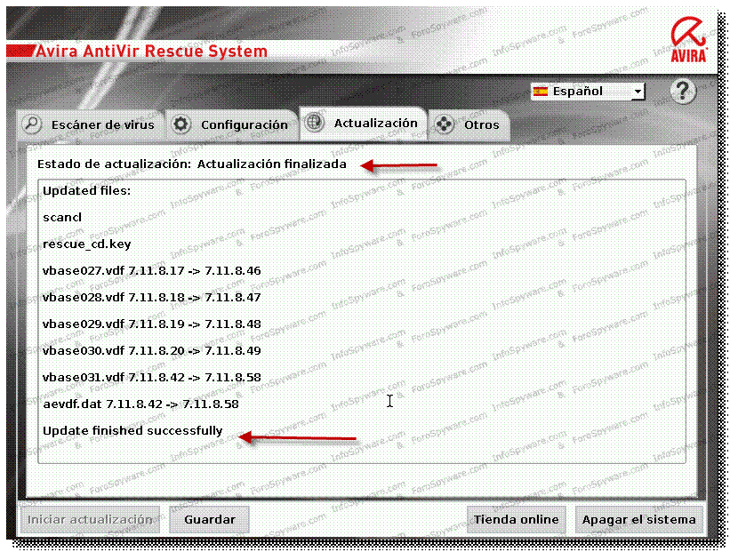Screen dimensions: 738x560
Task: Select the vbase031.vdf update line
Action: [x=151, y=378]
